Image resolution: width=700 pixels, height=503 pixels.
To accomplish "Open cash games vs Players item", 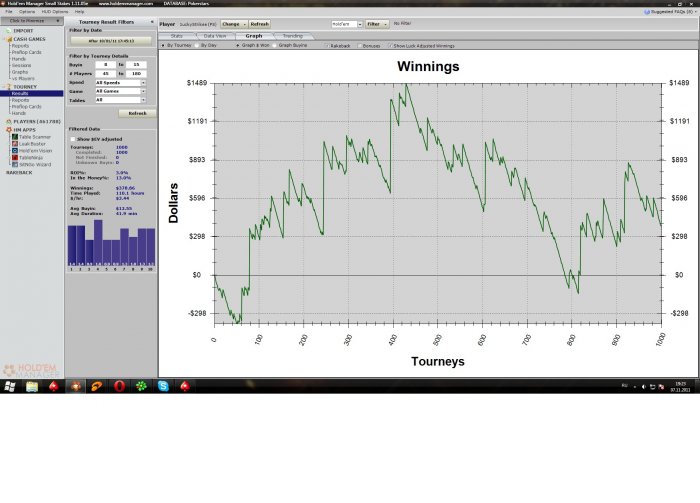I will point(23,79).
